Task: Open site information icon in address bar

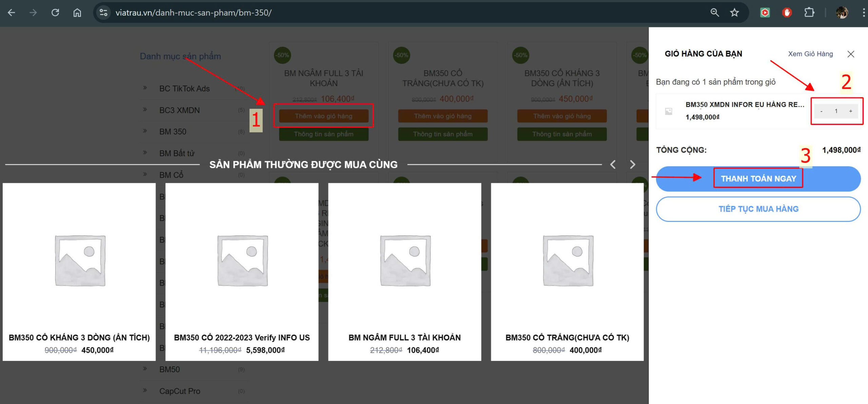Action: (x=103, y=13)
